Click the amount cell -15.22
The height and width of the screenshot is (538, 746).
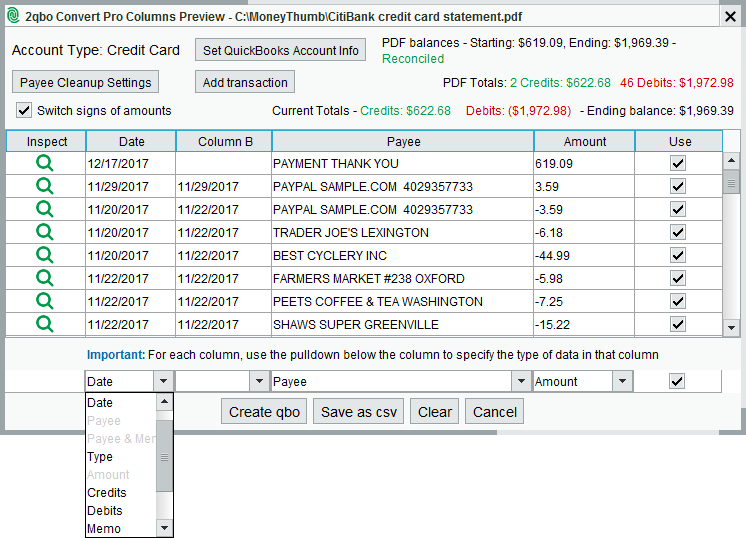pos(584,324)
